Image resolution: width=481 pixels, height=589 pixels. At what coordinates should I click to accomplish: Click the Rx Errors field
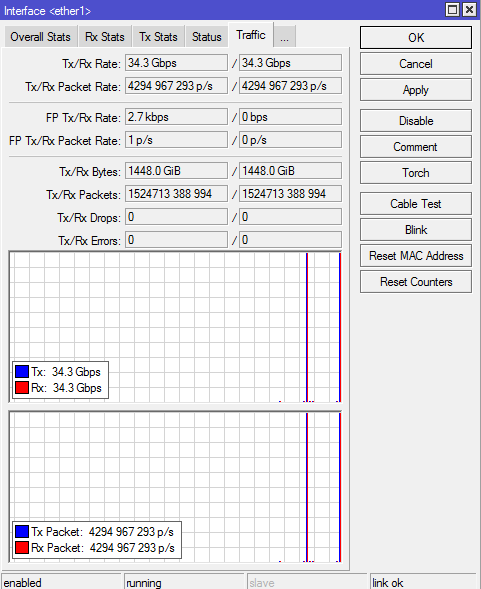[290, 240]
